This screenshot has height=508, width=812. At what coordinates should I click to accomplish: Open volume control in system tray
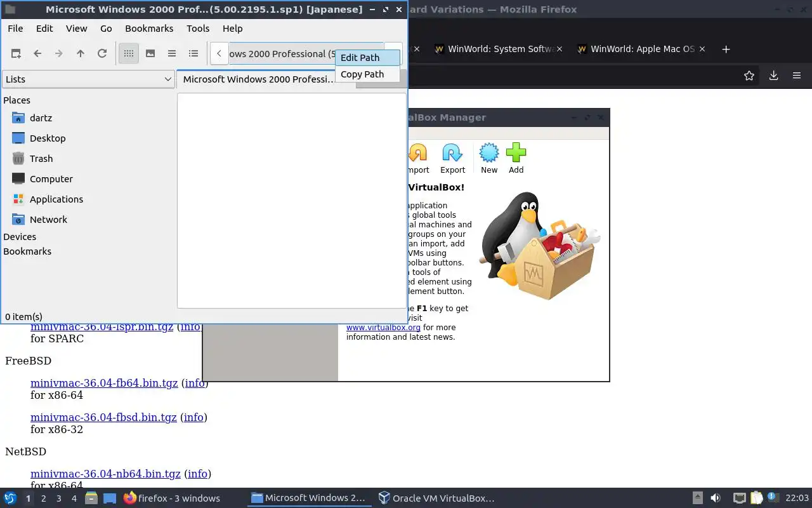coord(716,498)
